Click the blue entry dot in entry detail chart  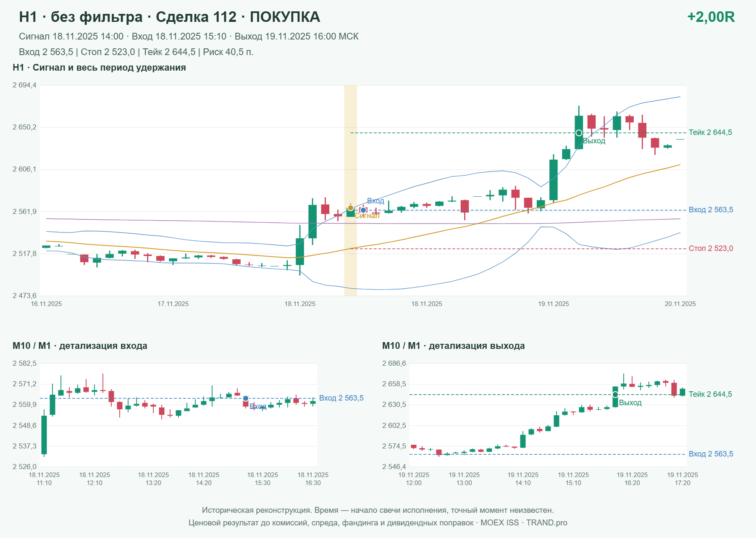[x=246, y=398]
